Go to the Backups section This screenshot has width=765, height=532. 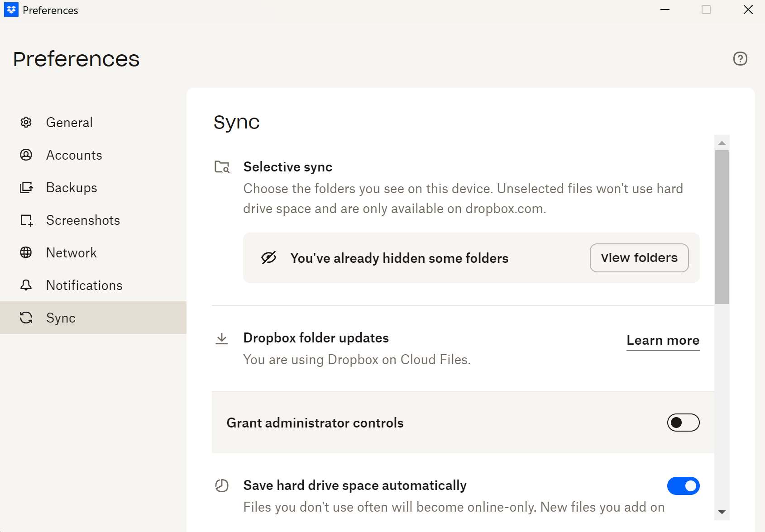[93, 187]
